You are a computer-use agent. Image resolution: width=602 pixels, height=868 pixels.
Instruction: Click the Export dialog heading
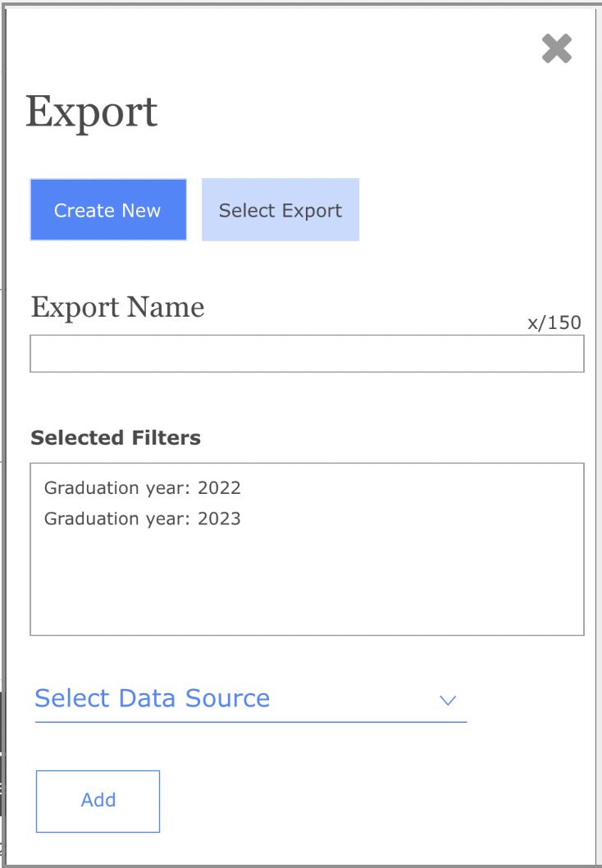tap(92, 112)
